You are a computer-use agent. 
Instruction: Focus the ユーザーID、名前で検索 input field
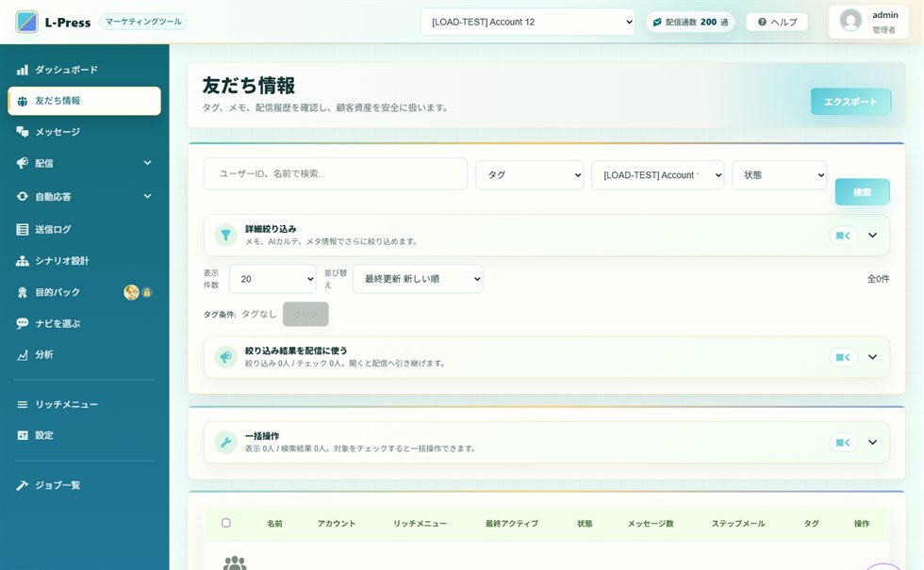[x=336, y=173]
